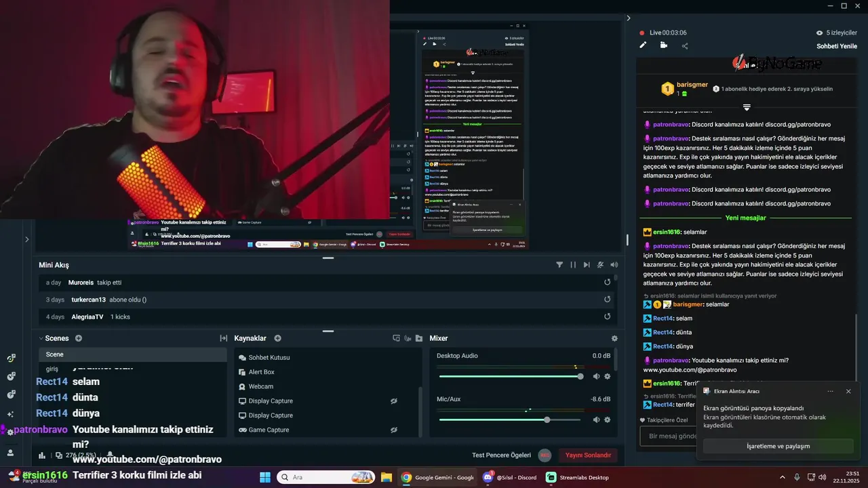Image resolution: width=868 pixels, height=488 pixels.
Task: Open Mic/Aux settings gear
Action: (608, 420)
